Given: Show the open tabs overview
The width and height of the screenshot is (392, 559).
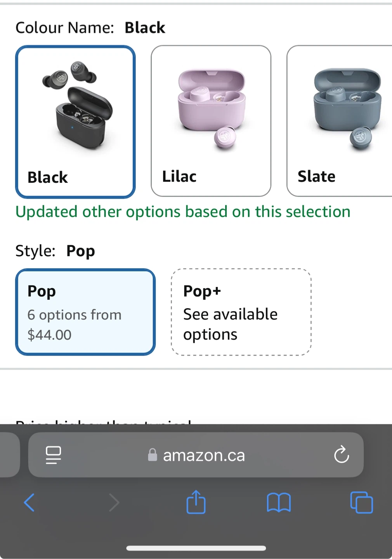Looking at the screenshot, I should [x=361, y=503].
